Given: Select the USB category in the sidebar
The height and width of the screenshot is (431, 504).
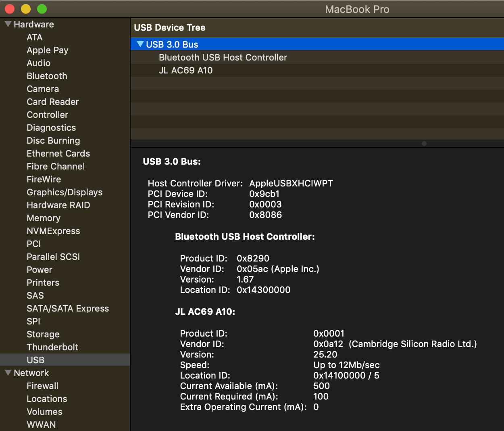Looking at the screenshot, I should click(x=35, y=360).
